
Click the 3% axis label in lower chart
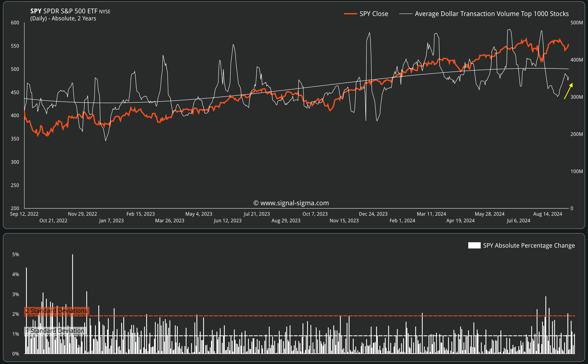[16, 294]
